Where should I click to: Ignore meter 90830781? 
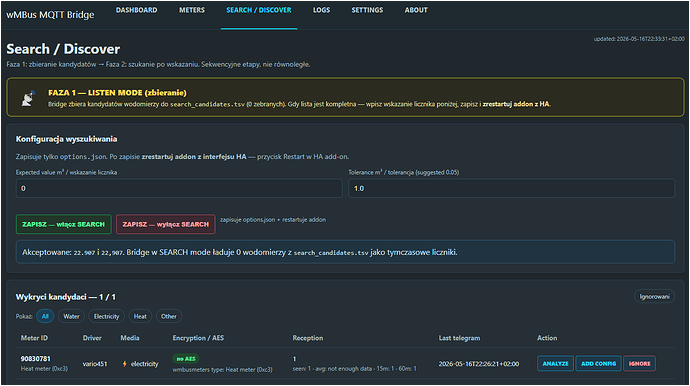[x=639, y=364]
